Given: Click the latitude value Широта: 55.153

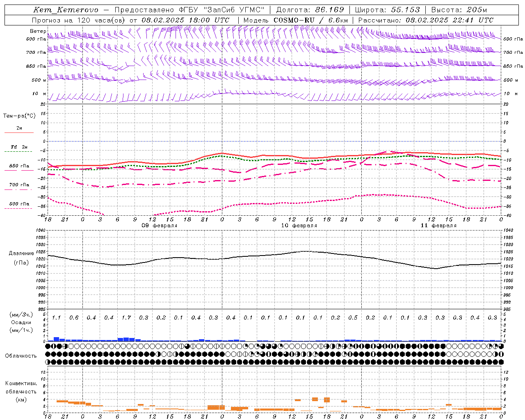Looking at the screenshot, I should 387,10.
